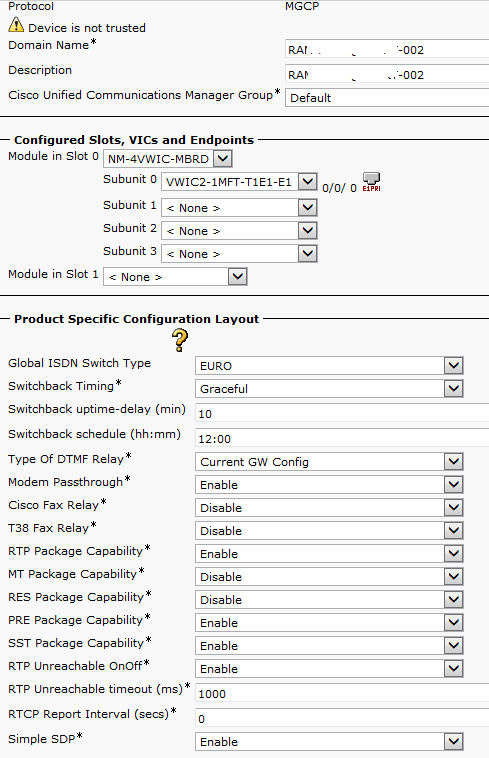The height and width of the screenshot is (758, 489).
Task: Open the PRE Package Capability dropdown
Action: 329,623
